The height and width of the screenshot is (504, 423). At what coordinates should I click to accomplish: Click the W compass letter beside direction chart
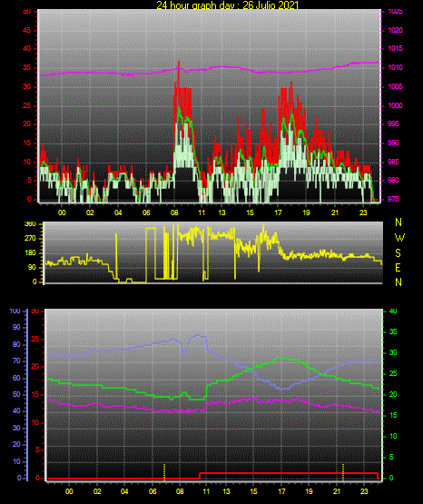[399, 238]
